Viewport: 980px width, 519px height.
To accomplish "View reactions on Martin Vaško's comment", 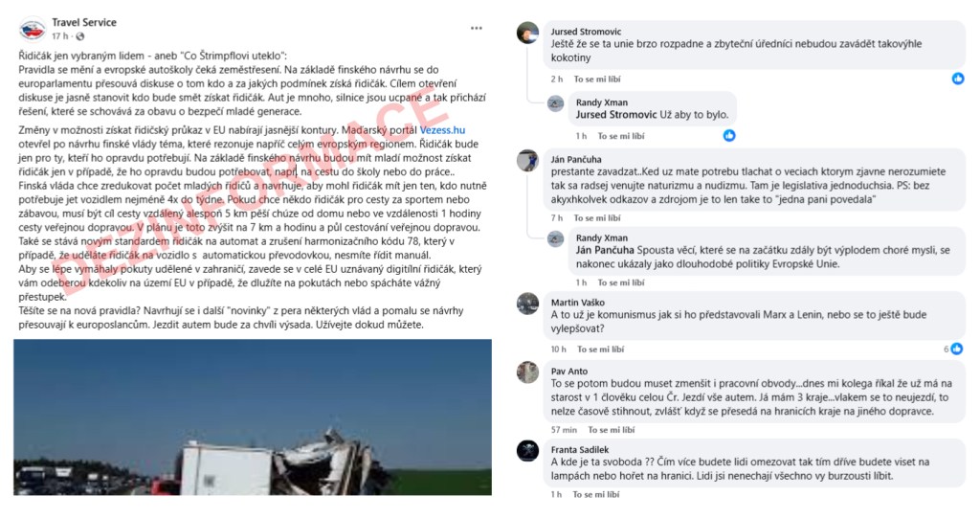I will 953,349.
